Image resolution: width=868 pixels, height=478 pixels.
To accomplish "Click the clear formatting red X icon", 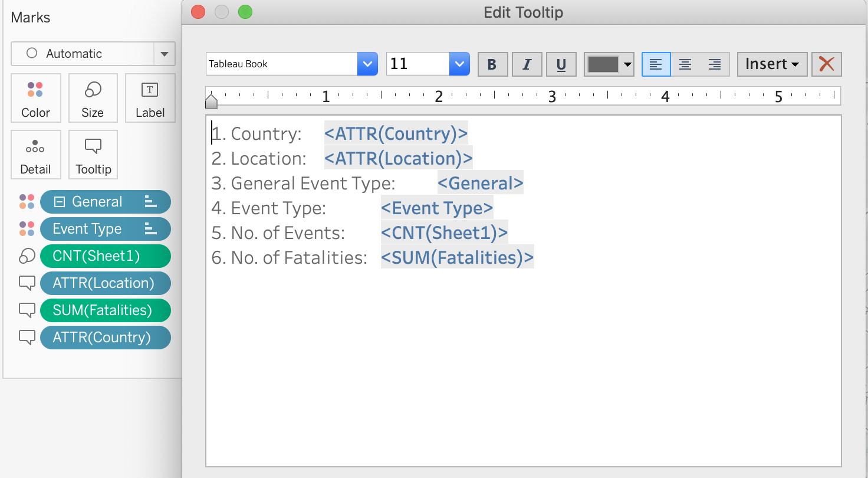I will [826, 64].
